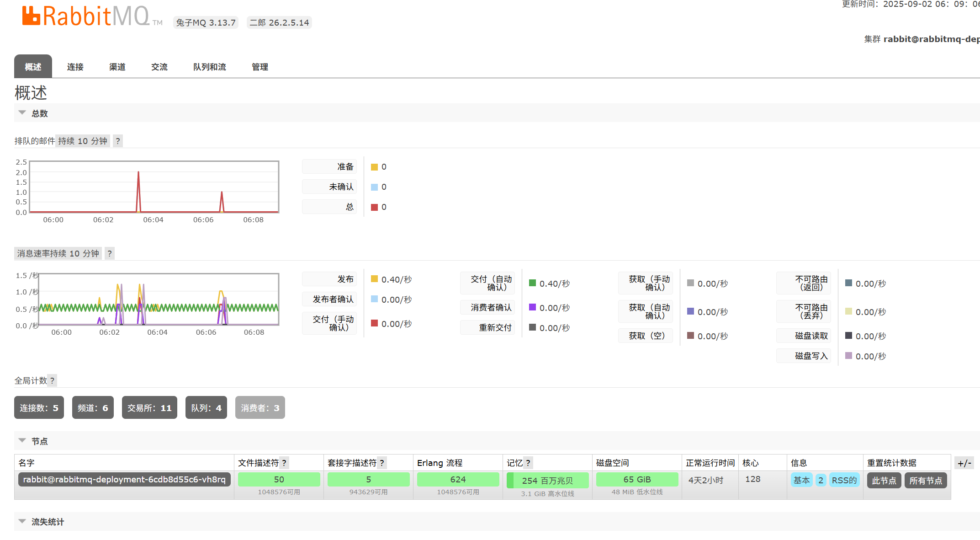Open the +/- column selector
Screen dimensions: 980x540
tap(964, 462)
